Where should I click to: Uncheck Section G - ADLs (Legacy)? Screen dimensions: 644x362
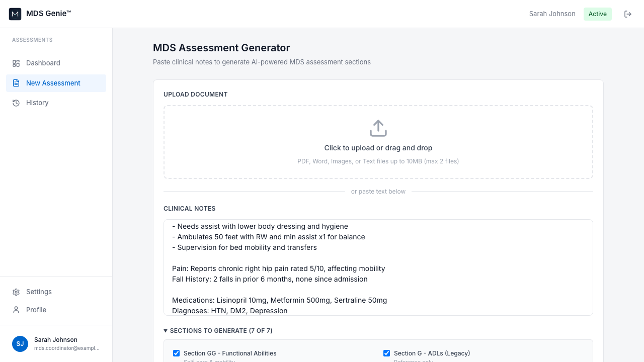pyautogui.click(x=386, y=353)
